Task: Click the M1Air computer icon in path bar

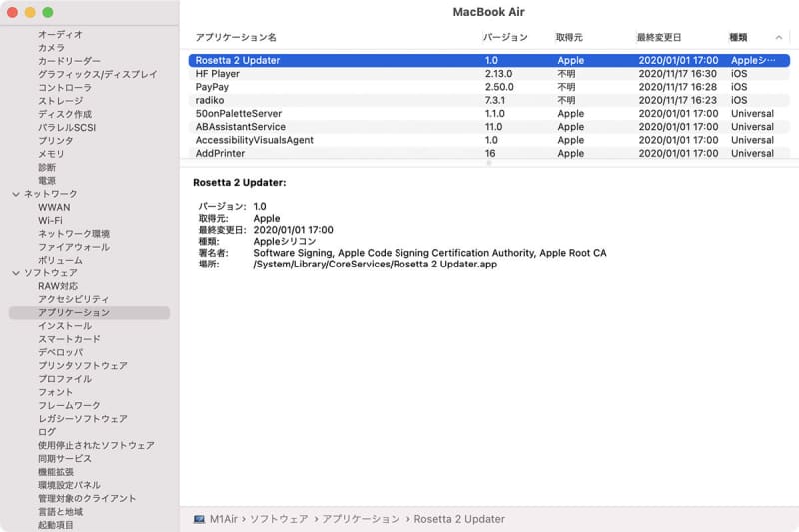Action: (199, 519)
